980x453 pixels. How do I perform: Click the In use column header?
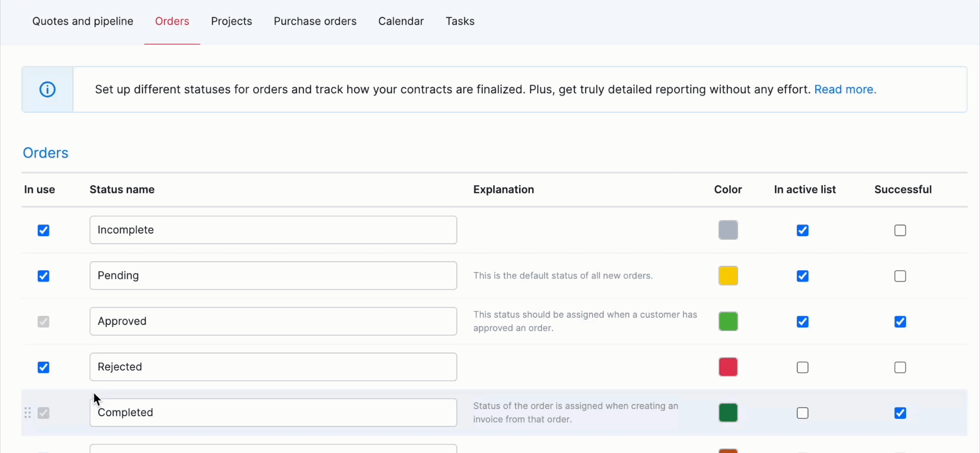tap(39, 190)
